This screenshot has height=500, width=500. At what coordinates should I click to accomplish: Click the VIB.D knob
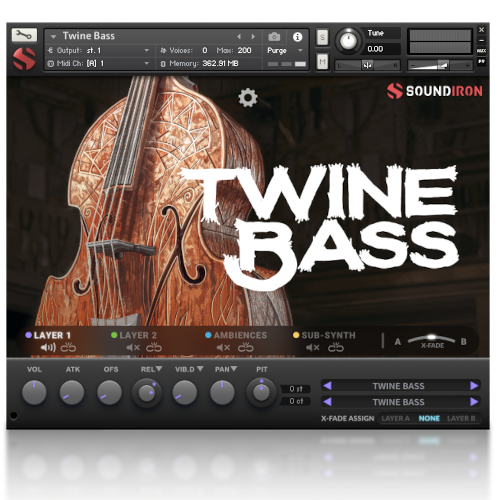point(185,393)
